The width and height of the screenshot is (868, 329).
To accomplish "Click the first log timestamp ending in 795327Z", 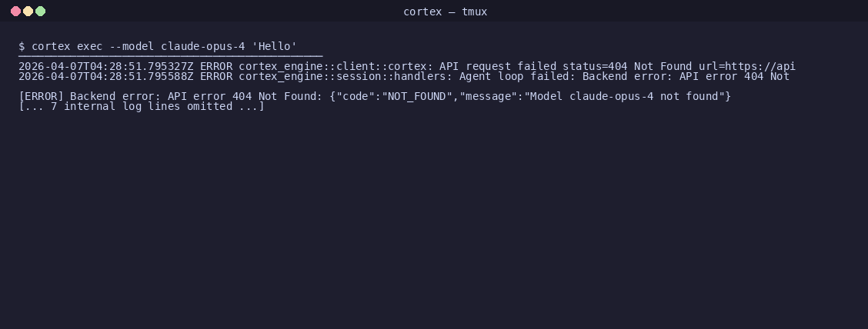I will [x=105, y=66].
